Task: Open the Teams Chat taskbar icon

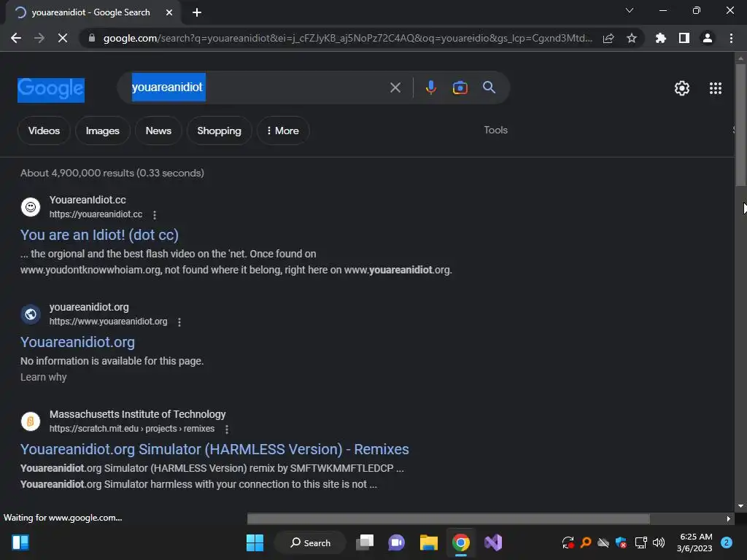Action: [396, 542]
